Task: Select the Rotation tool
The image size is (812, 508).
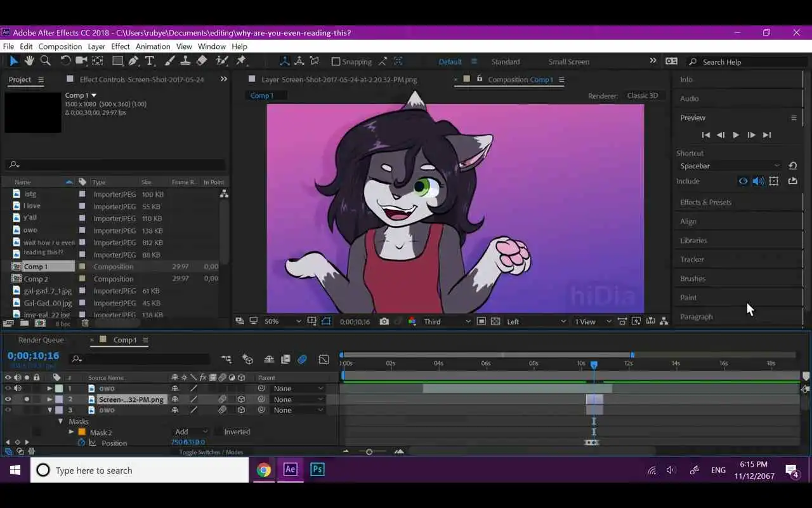Action: tap(65, 61)
